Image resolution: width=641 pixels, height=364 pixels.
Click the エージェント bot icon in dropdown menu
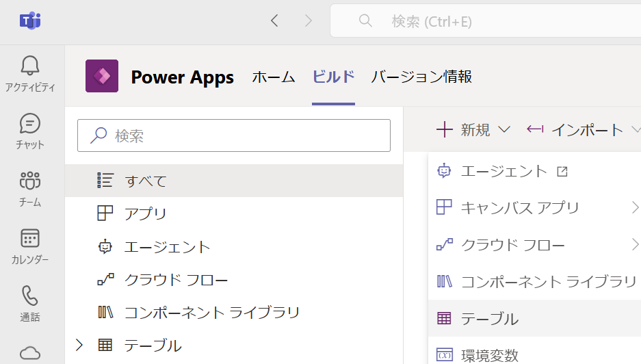pyautogui.click(x=444, y=170)
